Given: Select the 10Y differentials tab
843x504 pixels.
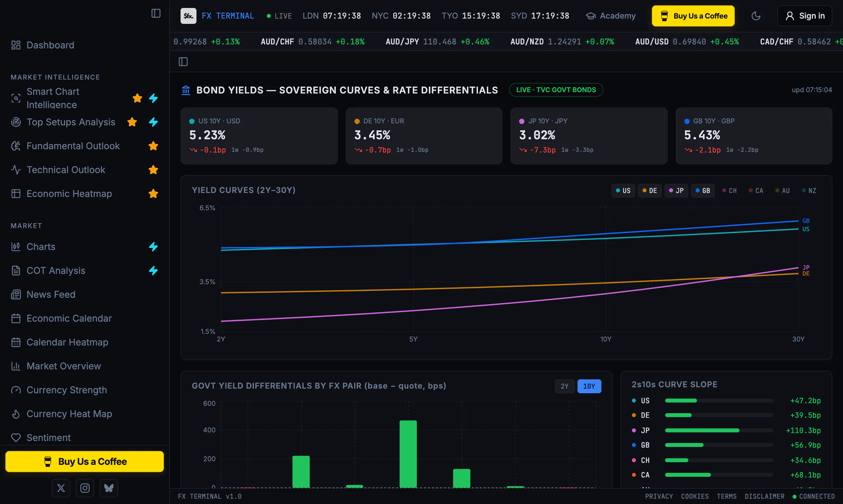Looking at the screenshot, I should pyautogui.click(x=589, y=386).
